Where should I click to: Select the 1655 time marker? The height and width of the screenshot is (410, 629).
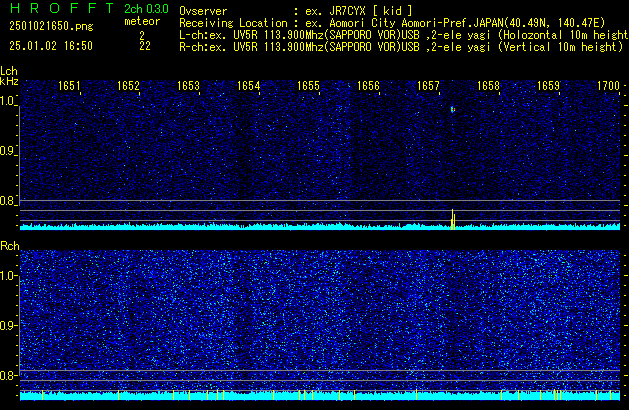tap(308, 86)
